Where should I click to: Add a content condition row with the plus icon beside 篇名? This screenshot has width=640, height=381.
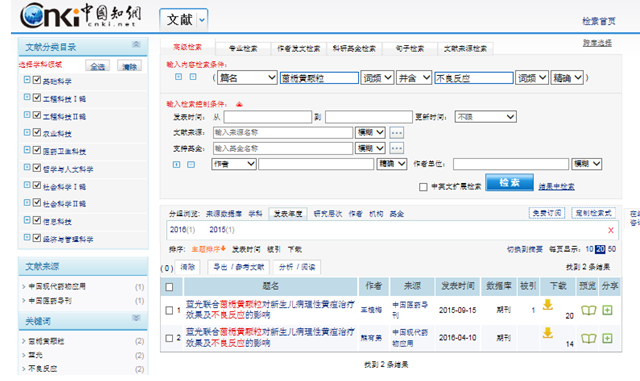(x=178, y=77)
